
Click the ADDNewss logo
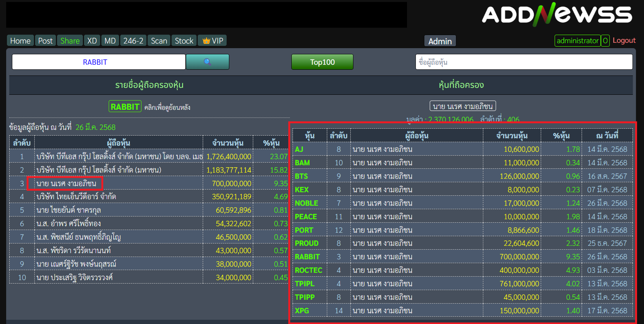pos(557,14)
